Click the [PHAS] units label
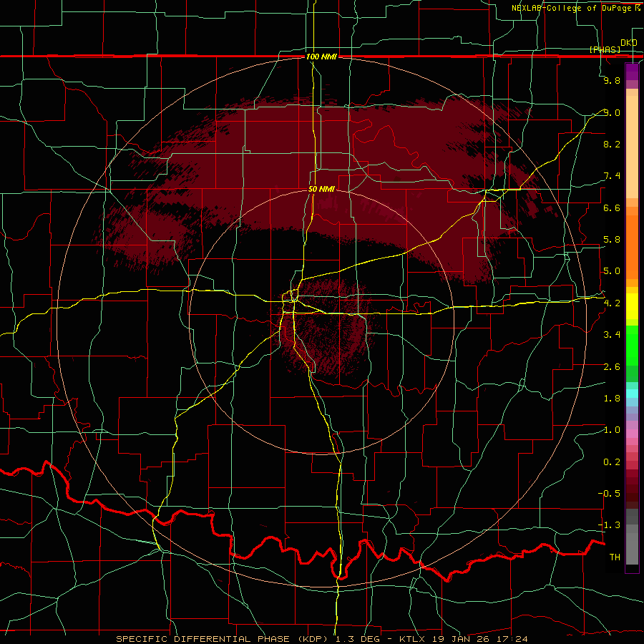The height and width of the screenshot is (644, 644). point(605,49)
